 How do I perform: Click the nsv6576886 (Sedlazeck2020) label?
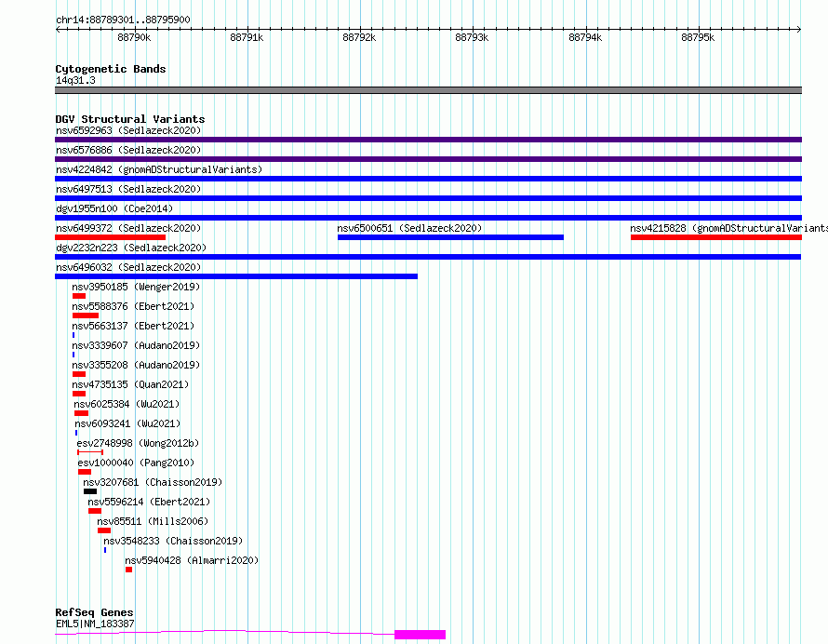click(128, 150)
